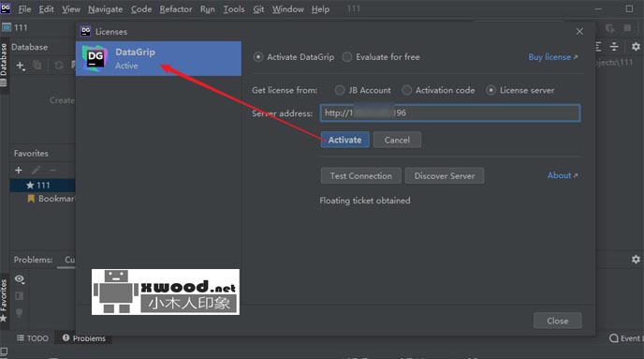The height and width of the screenshot is (359, 644).
Task: Open the Navigate menu
Action: pos(105,9)
